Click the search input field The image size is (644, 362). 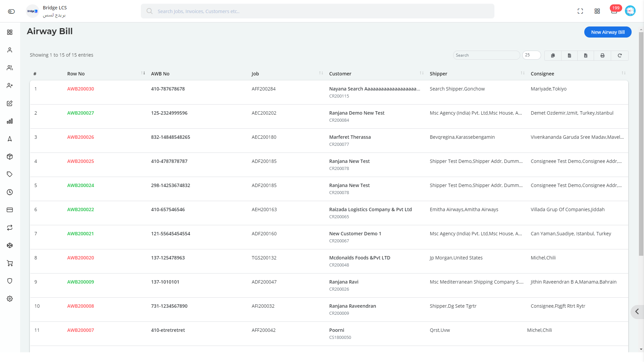coord(486,55)
